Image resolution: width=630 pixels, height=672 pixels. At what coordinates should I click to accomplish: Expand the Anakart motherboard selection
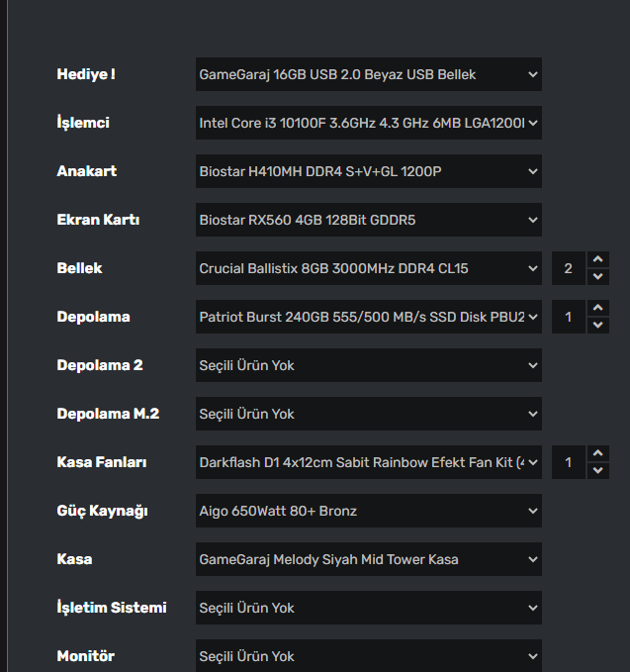(368, 171)
